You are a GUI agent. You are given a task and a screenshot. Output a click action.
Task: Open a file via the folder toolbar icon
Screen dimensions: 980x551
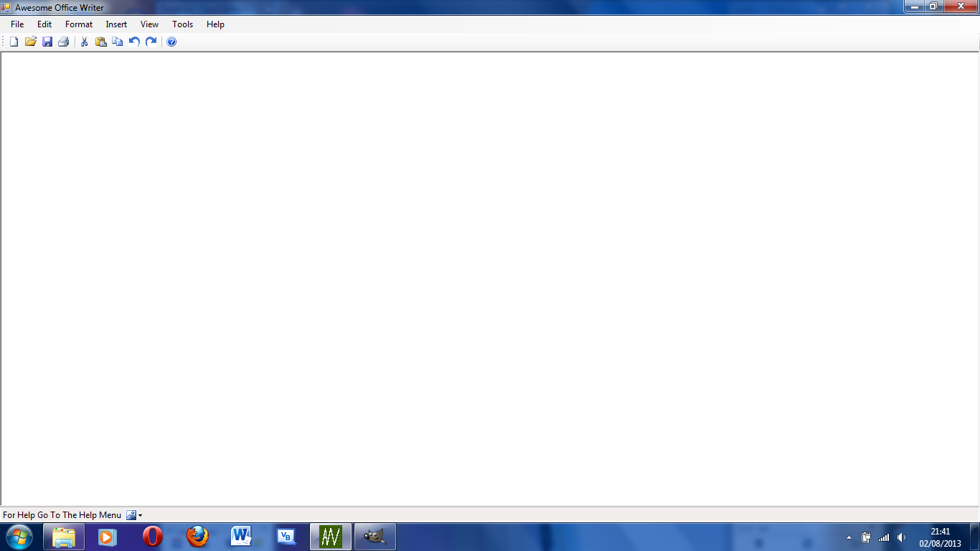coord(30,41)
